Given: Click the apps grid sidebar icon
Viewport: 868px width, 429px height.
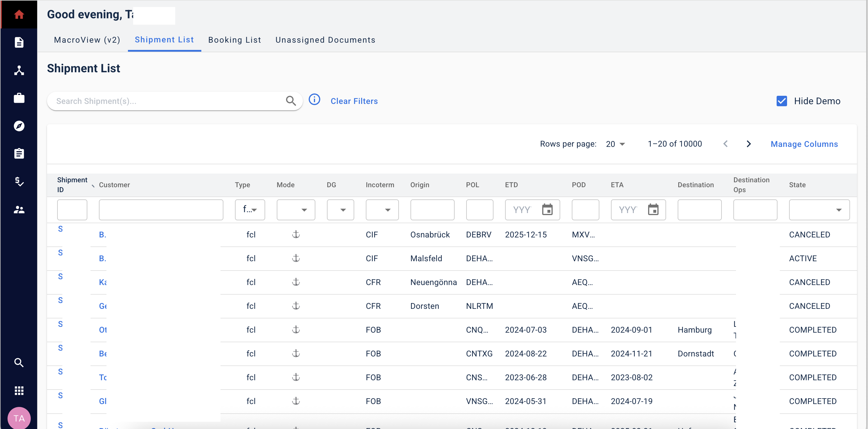Looking at the screenshot, I should click(x=19, y=391).
